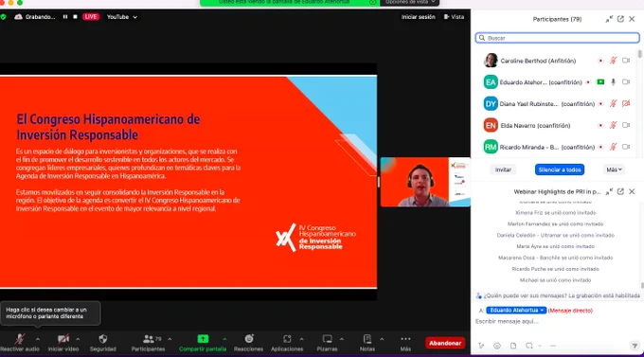Image resolution: width=644 pixels, height=357 pixels.
Task: Open the Notas icon
Action: pos(367,339)
